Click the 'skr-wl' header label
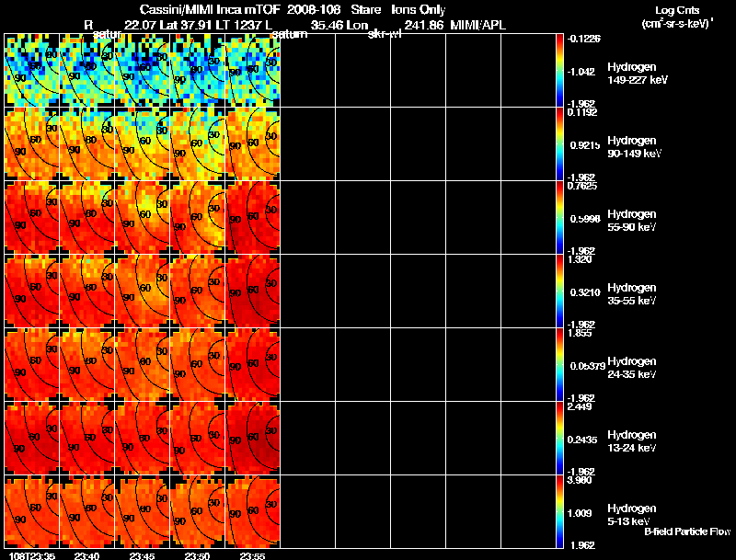Viewport: 736px width, 560px height. click(x=385, y=34)
